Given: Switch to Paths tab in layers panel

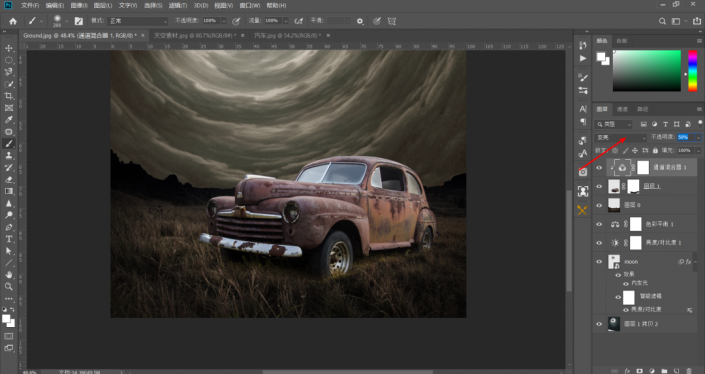Looking at the screenshot, I should [643, 109].
